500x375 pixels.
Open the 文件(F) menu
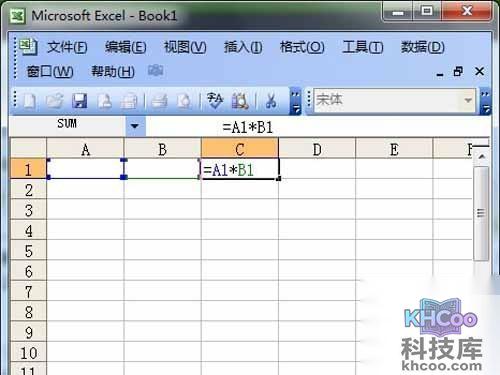67,47
